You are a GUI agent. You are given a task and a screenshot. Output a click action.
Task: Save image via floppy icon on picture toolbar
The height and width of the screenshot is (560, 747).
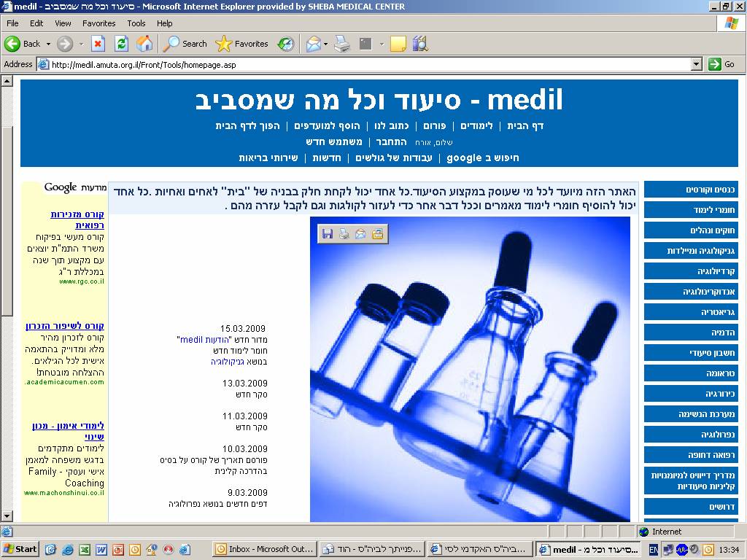tap(328, 234)
